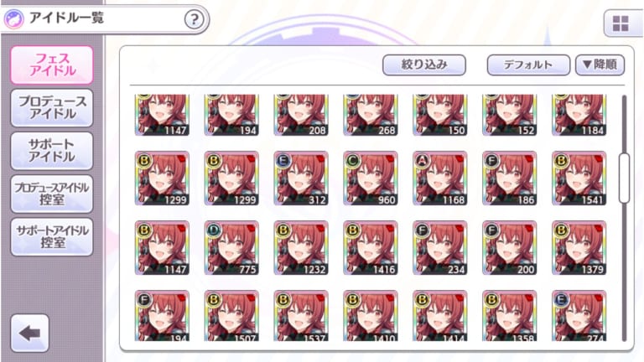Screen dimensions: 644x362
Task: Open the help question mark icon
Action: (x=194, y=19)
